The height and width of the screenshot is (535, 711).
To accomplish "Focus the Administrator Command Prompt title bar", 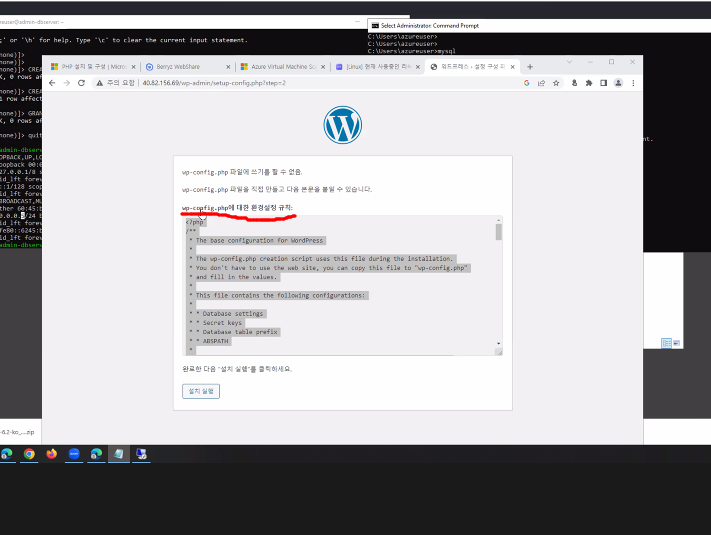I will point(540,26).
